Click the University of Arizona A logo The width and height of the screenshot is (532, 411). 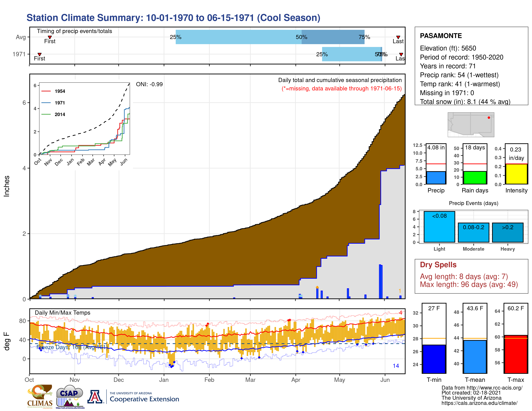(x=95, y=397)
